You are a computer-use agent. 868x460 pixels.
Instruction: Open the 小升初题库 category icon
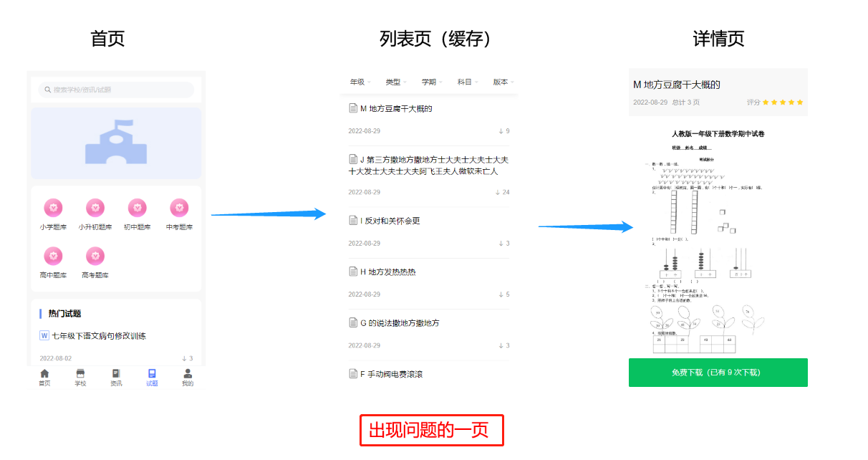tap(95, 208)
